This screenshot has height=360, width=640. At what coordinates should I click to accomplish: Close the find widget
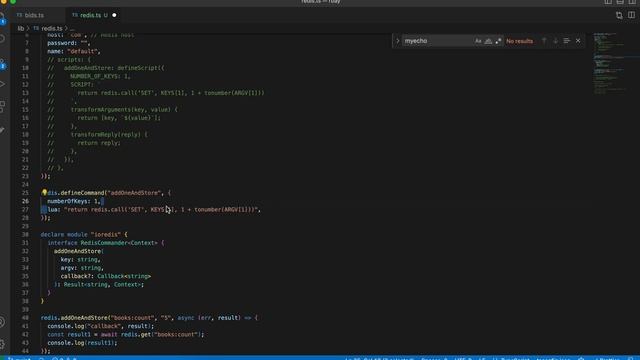point(578,41)
